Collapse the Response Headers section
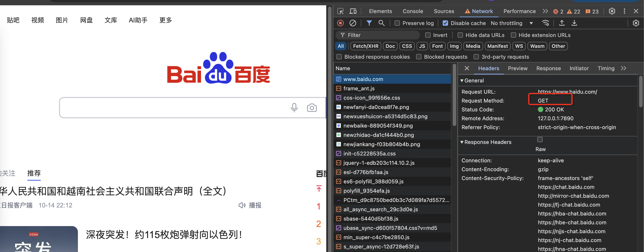Screen dimensions: 644x252 click(462, 142)
